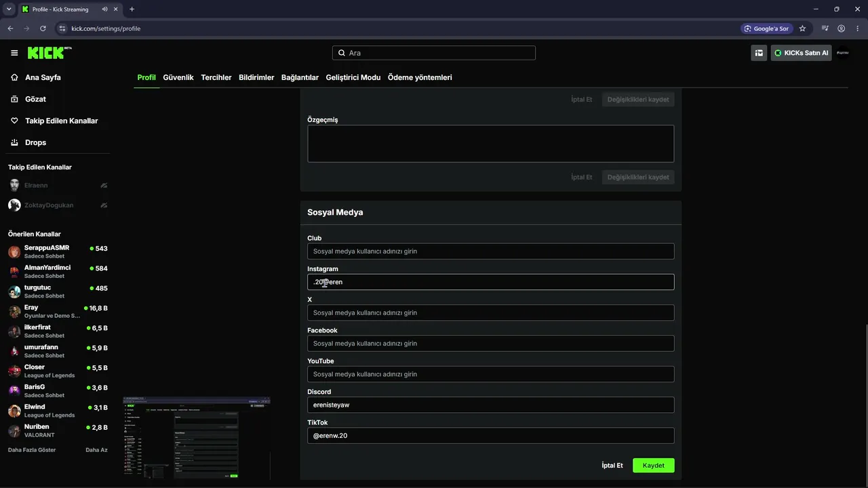Focus the Club username field
This screenshot has height=488, width=868.
(x=491, y=251)
